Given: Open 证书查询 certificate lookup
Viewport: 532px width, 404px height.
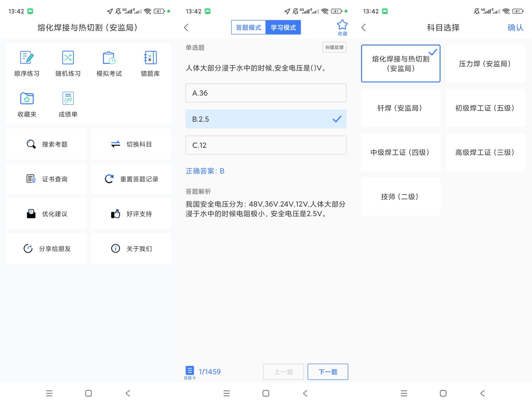Looking at the screenshot, I should click(46, 179).
